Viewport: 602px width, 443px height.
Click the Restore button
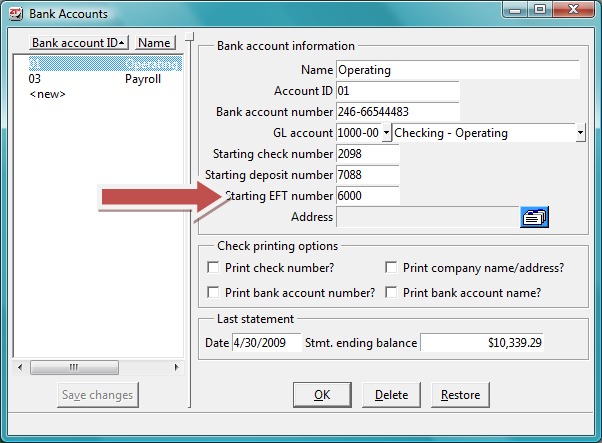coord(460,395)
